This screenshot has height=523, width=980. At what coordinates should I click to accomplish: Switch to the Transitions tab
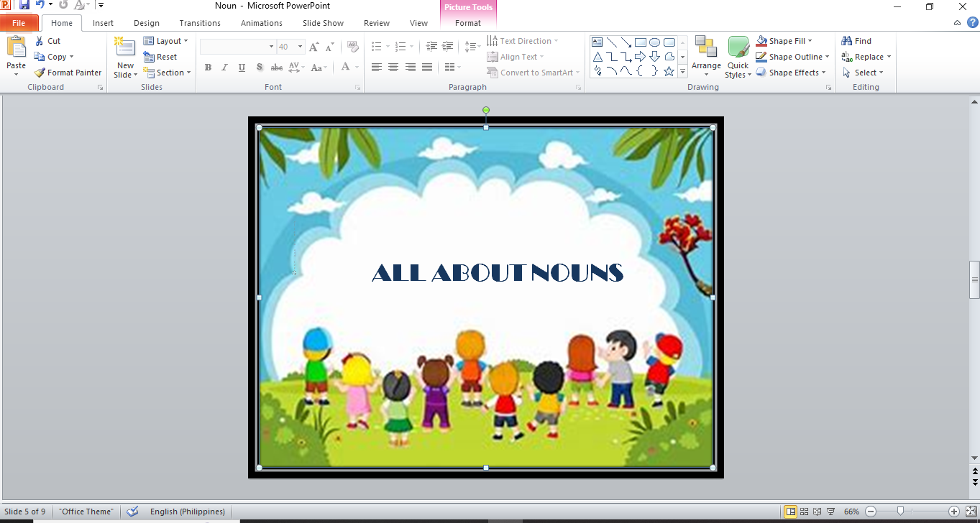(x=200, y=23)
